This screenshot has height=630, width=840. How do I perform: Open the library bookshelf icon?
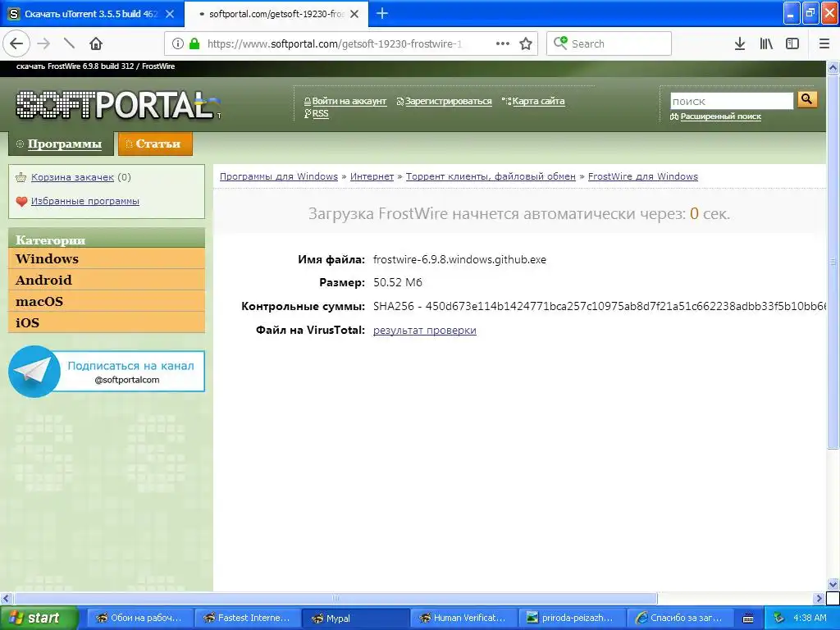coord(766,44)
